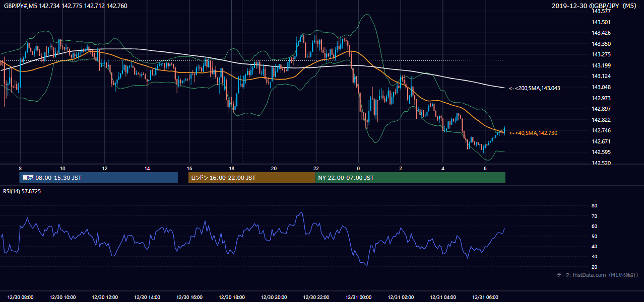Click the 143.275 price axis label

[601, 54]
